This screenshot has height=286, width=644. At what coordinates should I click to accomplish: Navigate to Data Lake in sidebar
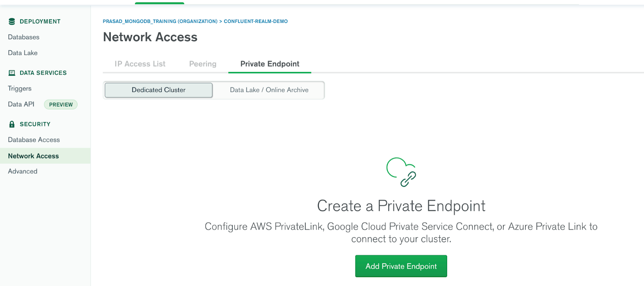tap(23, 53)
